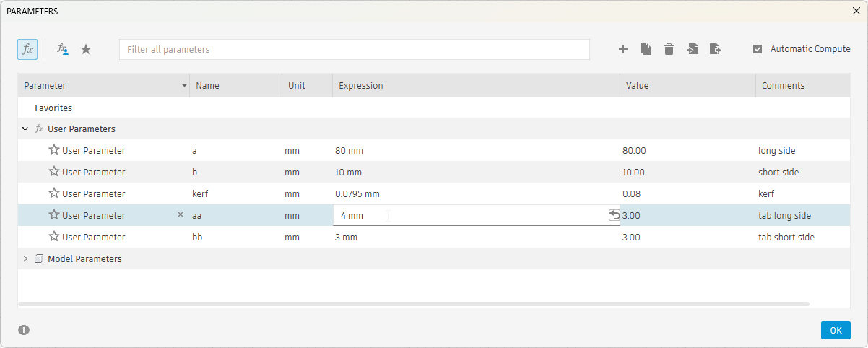Click the fx all-parameters filter icon
Screen dimensions: 868x348
pyautogui.click(x=27, y=49)
